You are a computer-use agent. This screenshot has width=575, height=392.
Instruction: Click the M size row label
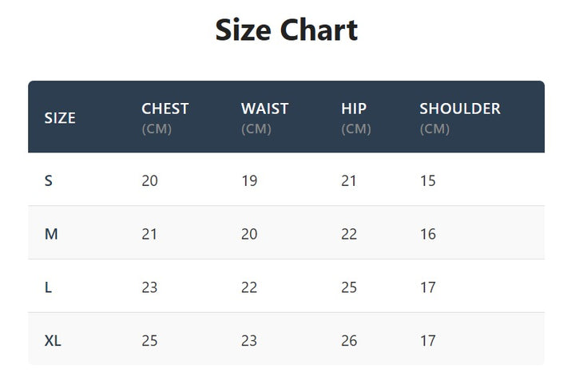pyautogui.click(x=51, y=234)
